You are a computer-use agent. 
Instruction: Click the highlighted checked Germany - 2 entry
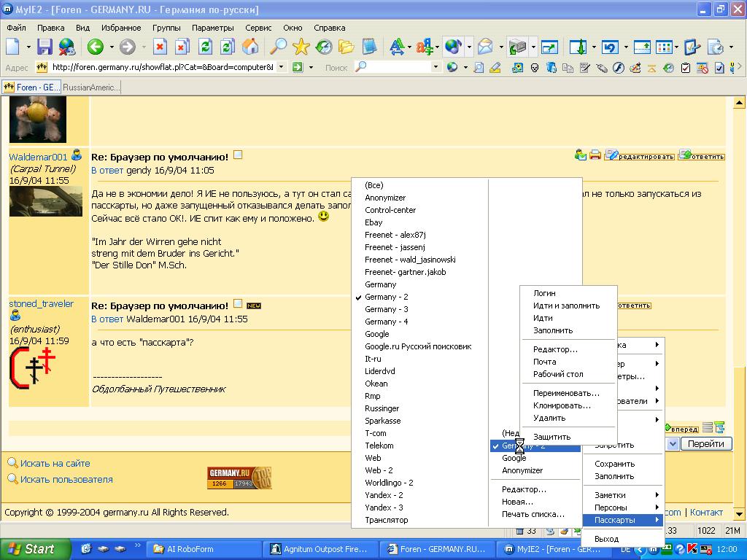click(x=535, y=446)
